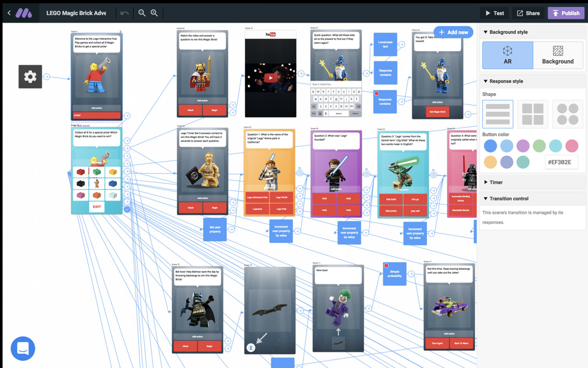
Task: Select the batarang throw scene
Action: tap(270, 310)
